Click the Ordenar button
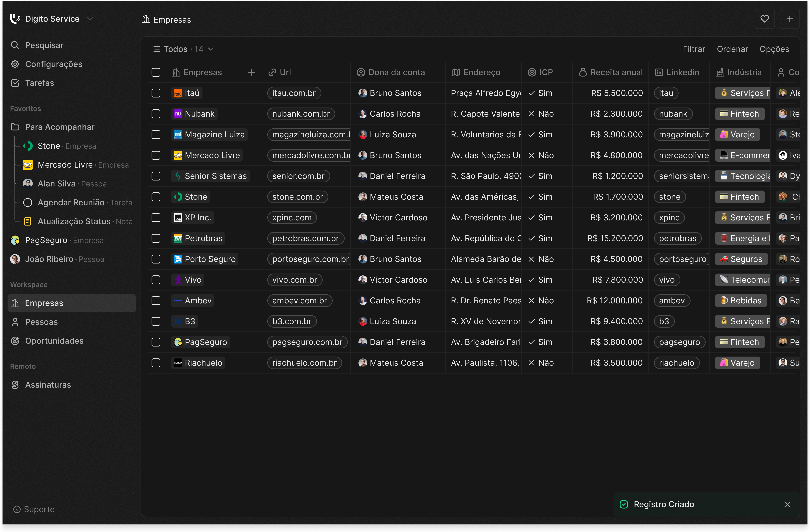Viewport: 810px width, 532px height. 732,49
